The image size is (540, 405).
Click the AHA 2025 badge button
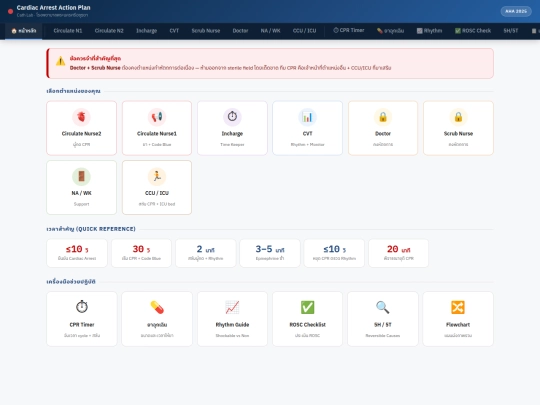[516, 11]
